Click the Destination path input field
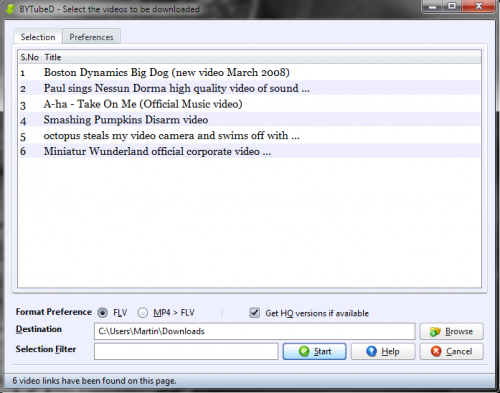The image size is (500, 393). point(254,331)
